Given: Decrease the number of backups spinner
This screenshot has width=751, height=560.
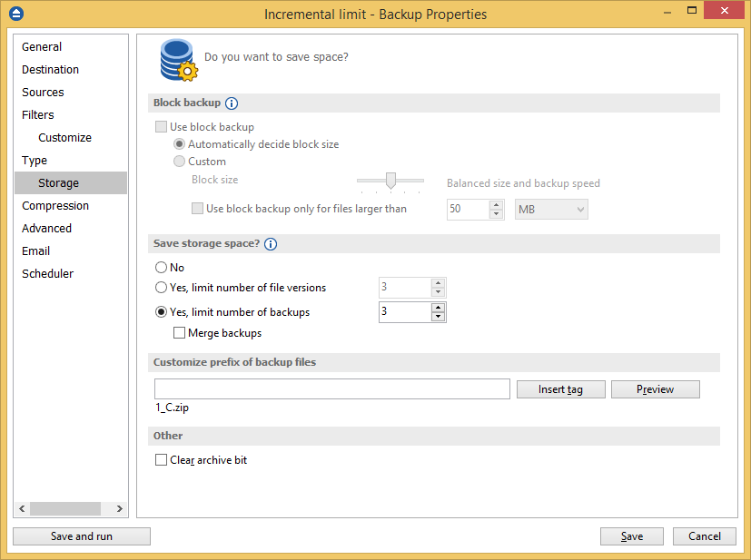Looking at the screenshot, I should point(439,317).
